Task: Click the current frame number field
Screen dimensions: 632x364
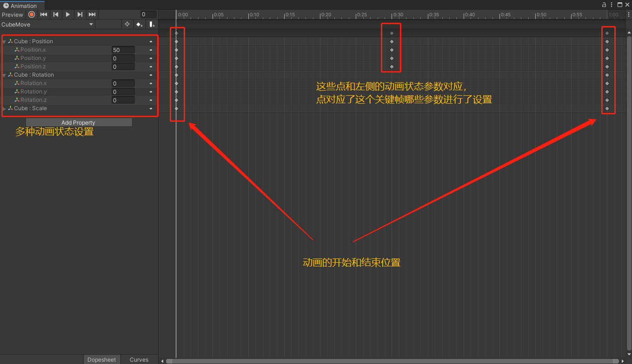Action: (148, 14)
